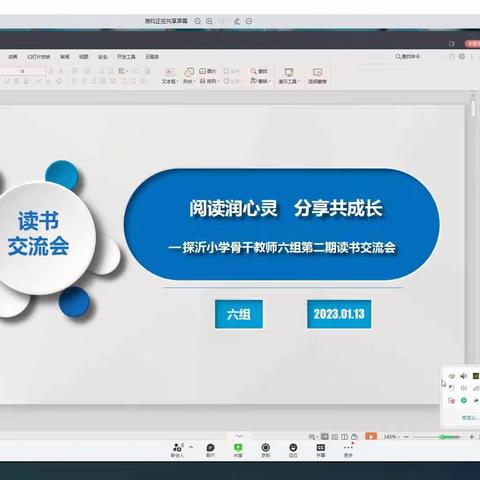Click the 查找 find button
This screenshot has height=480, width=480.
tap(259, 71)
